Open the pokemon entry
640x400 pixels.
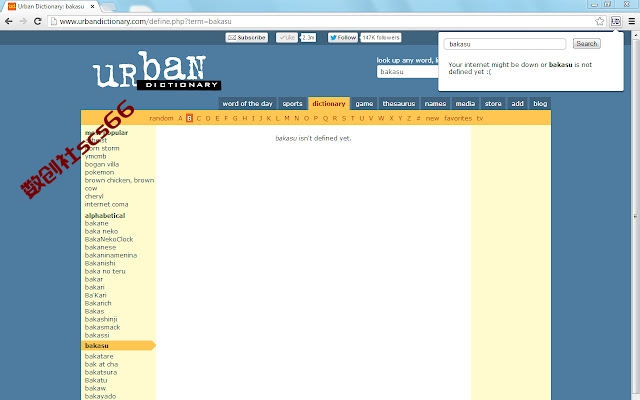coord(99,172)
